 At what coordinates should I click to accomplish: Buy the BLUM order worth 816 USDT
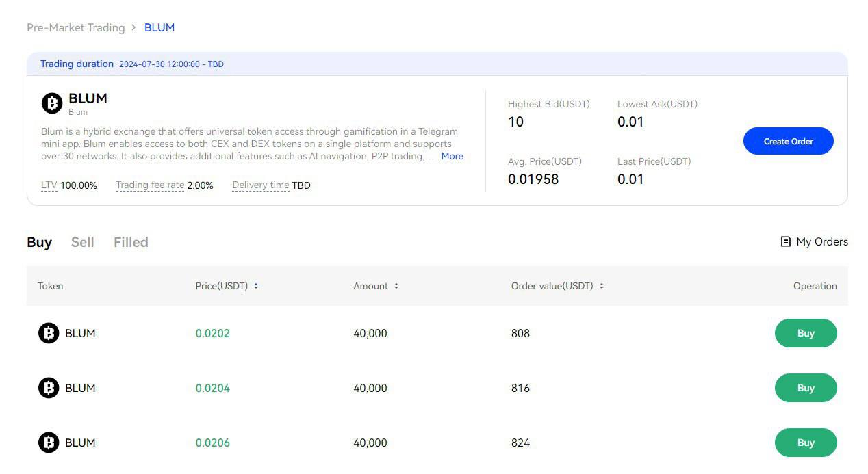click(805, 388)
